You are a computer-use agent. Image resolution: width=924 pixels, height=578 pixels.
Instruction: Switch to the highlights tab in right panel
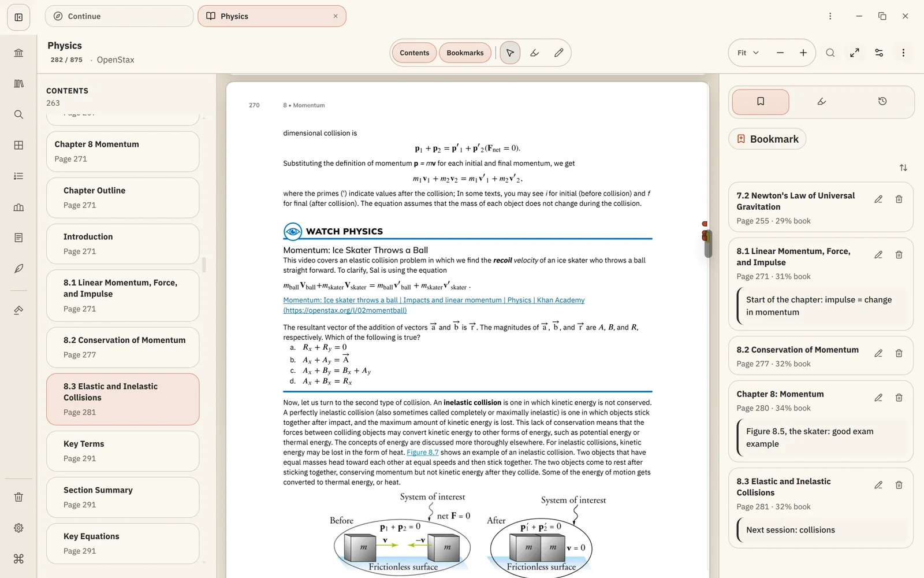[822, 102]
